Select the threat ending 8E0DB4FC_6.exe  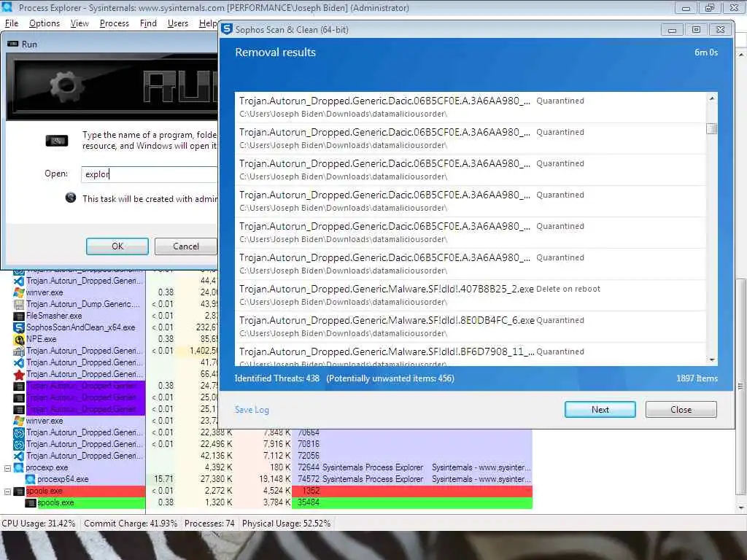coord(471,327)
